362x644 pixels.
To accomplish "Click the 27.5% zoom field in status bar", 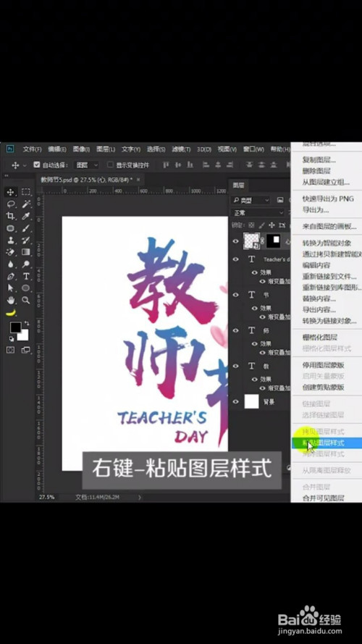I will click(46, 497).
